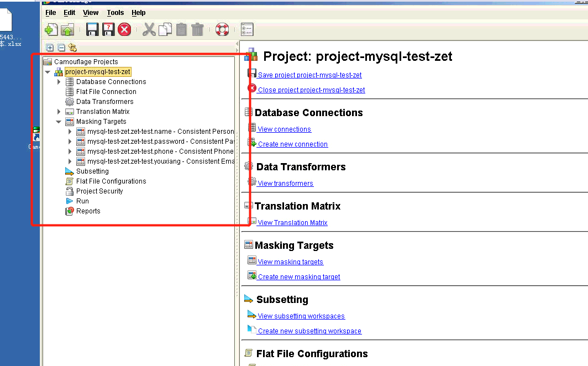Click the Copy toolbar icon

tap(165, 29)
